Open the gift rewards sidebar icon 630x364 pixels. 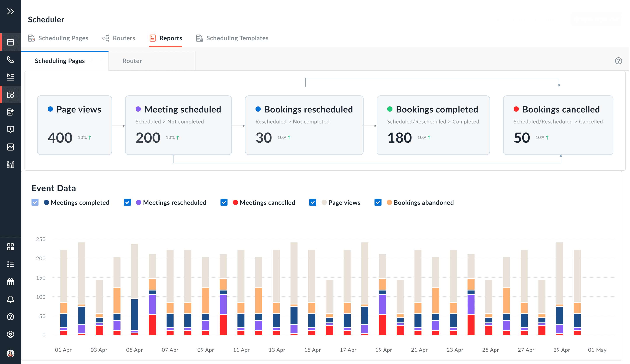click(10, 282)
